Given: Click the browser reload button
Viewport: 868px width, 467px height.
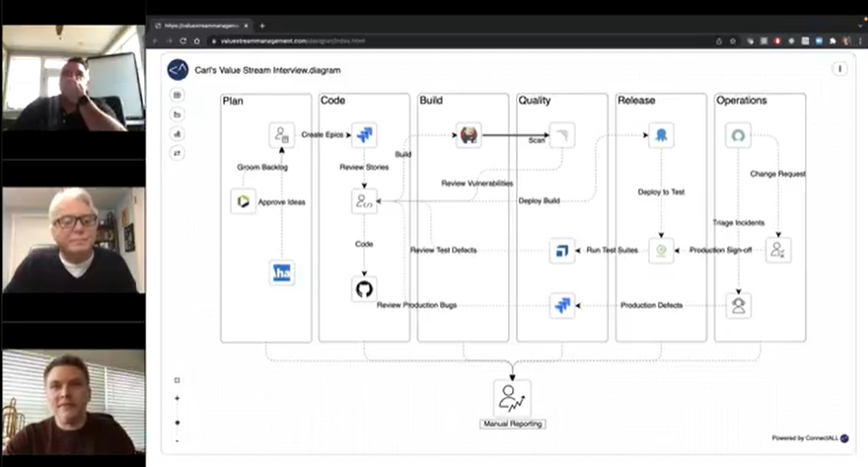Looking at the screenshot, I should [x=182, y=41].
